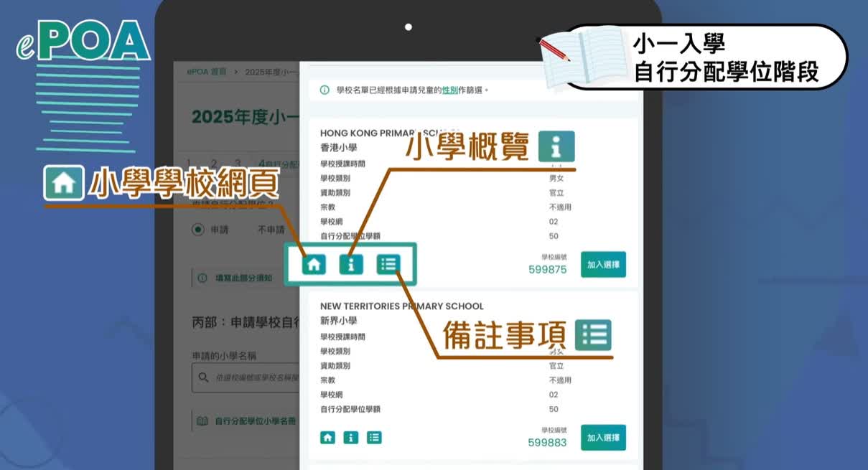Switch to step 3 tab
The height and width of the screenshot is (470, 868).
coord(238,164)
